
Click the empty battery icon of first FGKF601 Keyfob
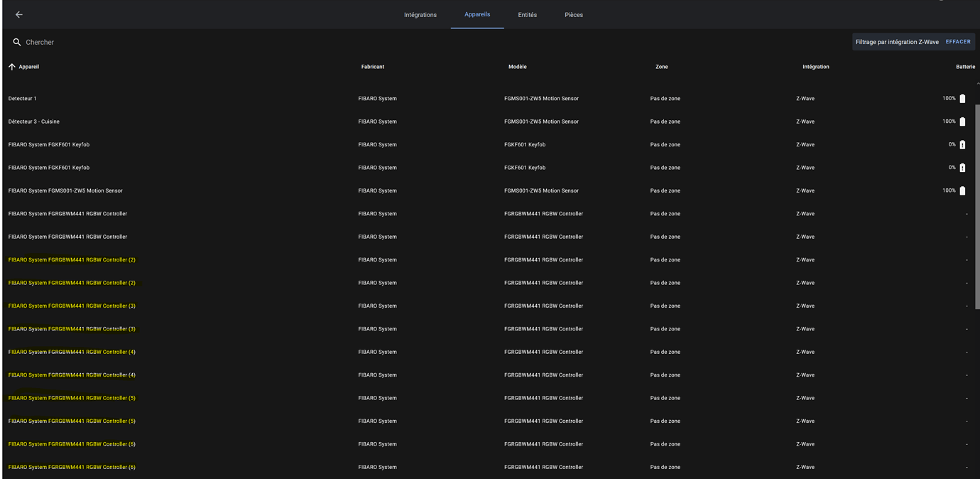tap(962, 144)
